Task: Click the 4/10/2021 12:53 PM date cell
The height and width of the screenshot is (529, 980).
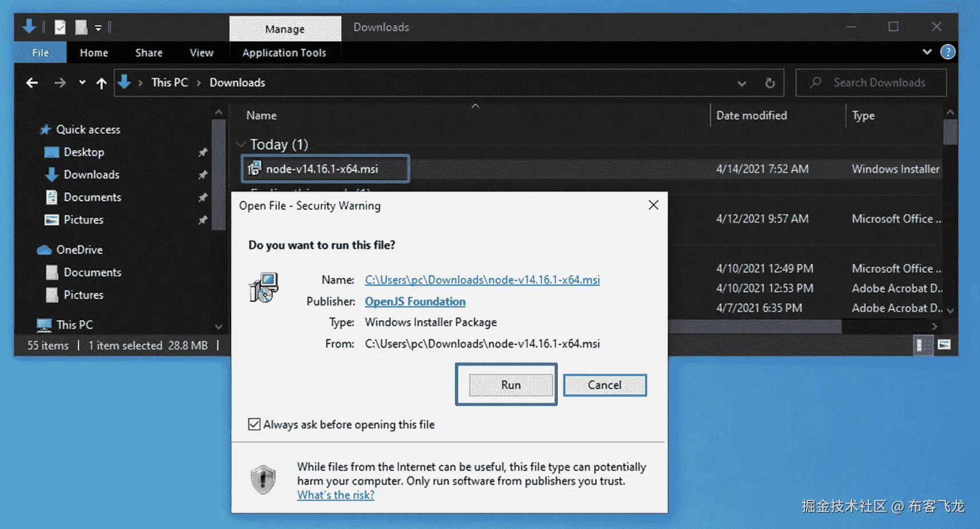Action: point(764,288)
